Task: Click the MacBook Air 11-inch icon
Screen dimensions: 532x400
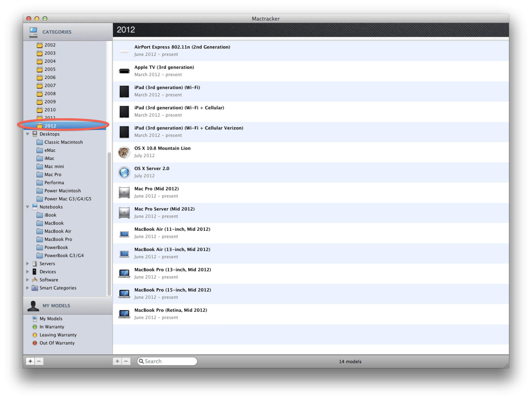Action: pyautogui.click(x=124, y=234)
